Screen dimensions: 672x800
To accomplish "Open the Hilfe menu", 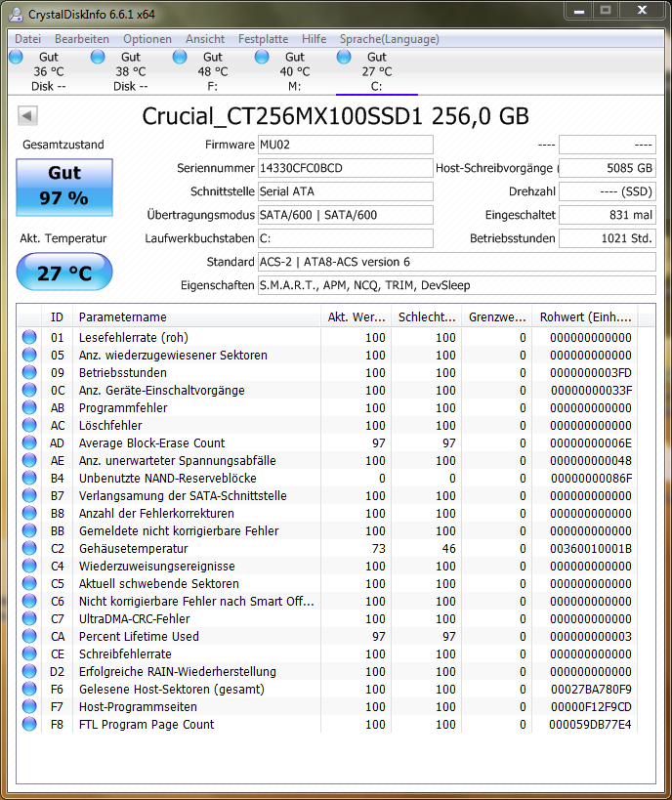I will click(314, 39).
